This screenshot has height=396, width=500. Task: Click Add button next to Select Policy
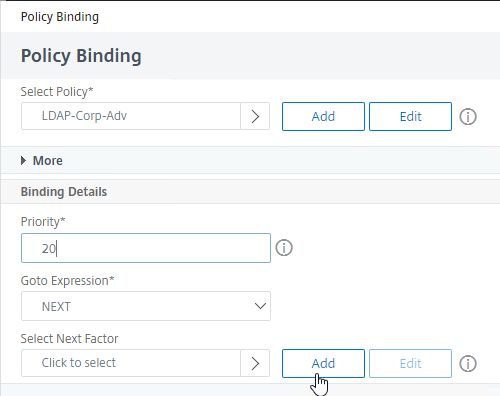[x=323, y=116]
